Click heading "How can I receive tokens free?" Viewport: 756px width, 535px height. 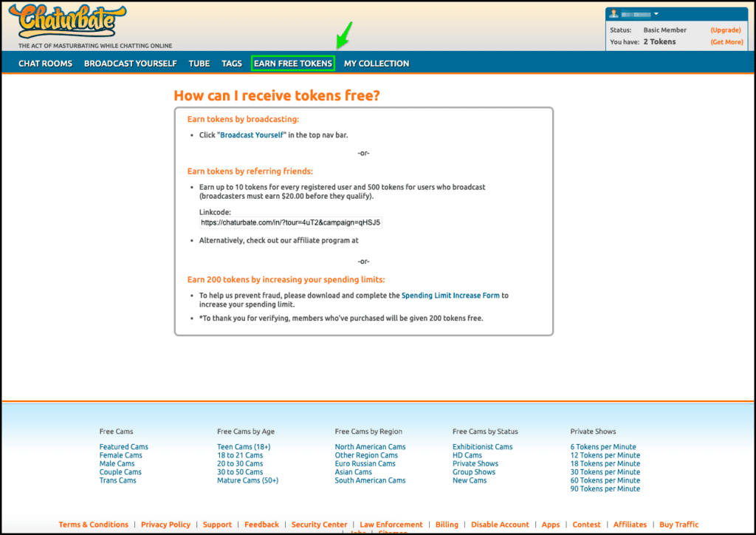coord(277,95)
